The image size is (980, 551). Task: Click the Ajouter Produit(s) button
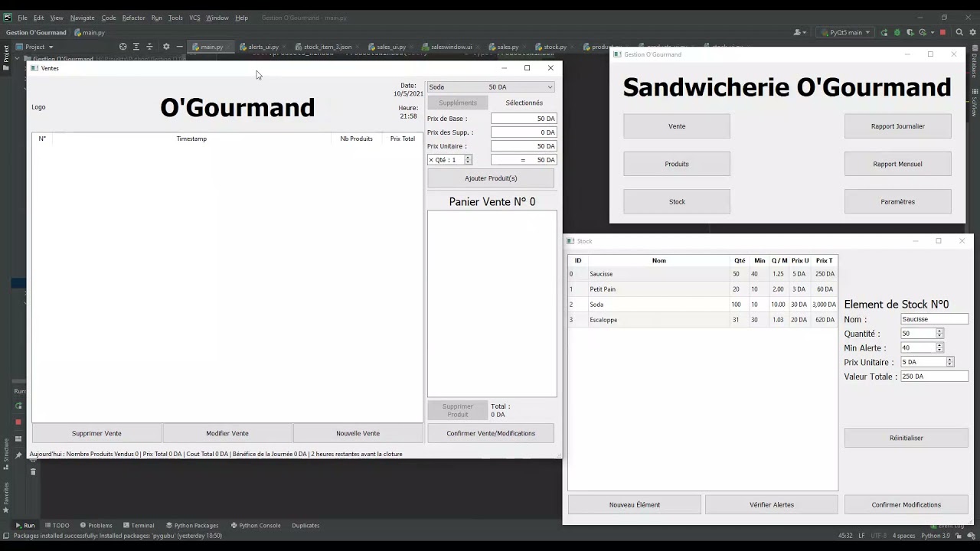pyautogui.click(x=491, y=178)
